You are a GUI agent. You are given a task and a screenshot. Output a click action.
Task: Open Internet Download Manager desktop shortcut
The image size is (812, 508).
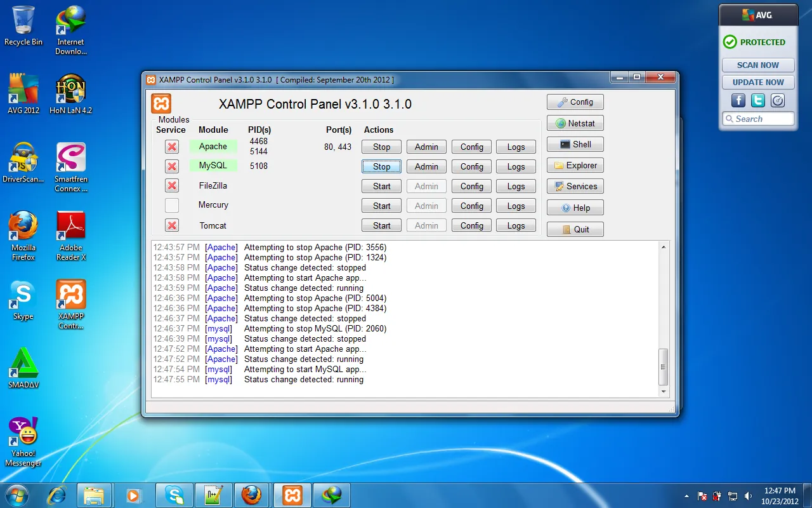click(70, 30)
